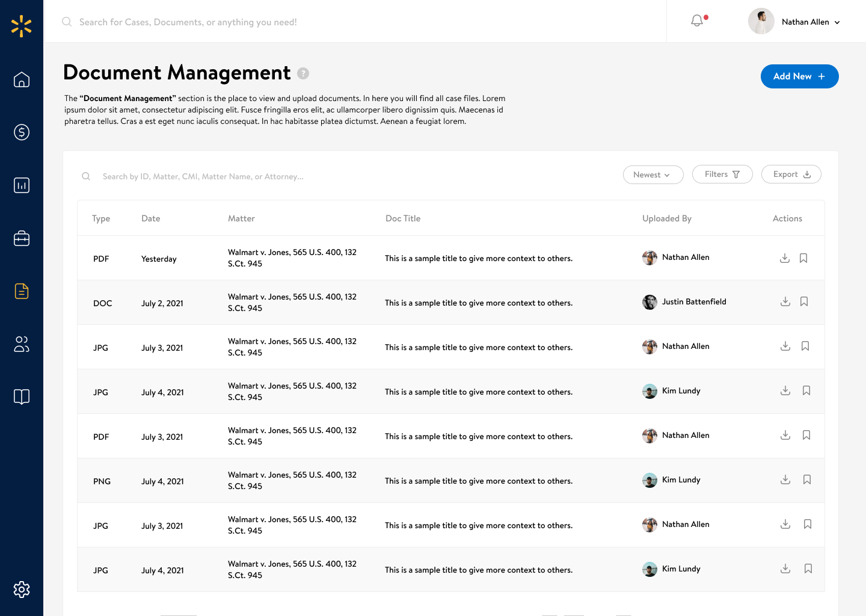This screenshot has width=866, height=616.
Task: Expand the Nathan Allen profile menu
Action: (794, 22)
